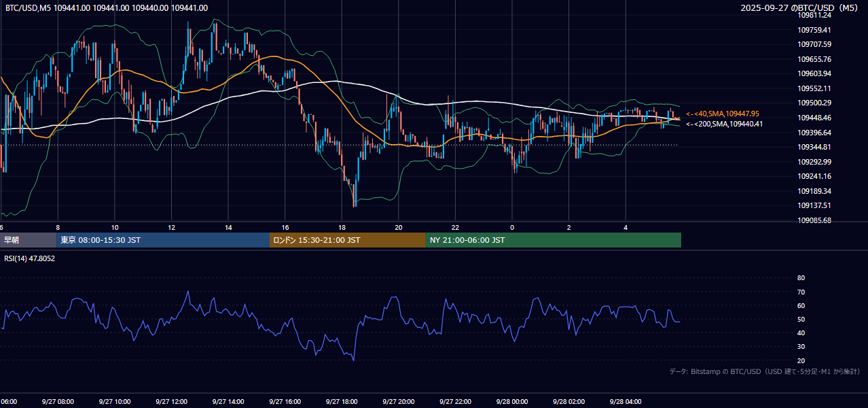Click hour tick 10 below price chart

coord(115,227)
